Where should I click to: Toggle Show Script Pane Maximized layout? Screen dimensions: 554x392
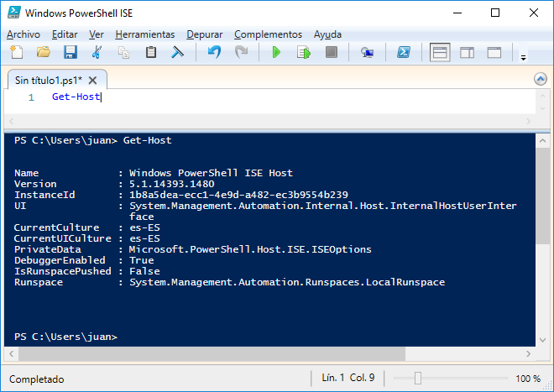(494, 53)
